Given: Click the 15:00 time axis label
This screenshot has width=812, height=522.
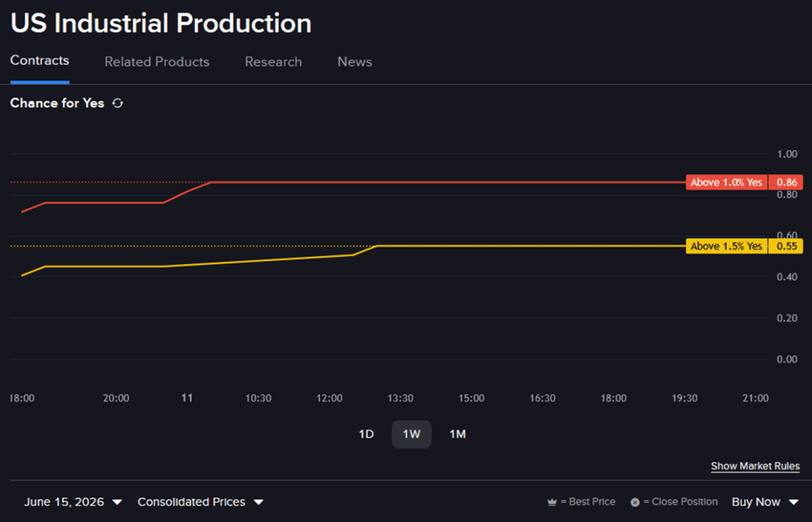Looking at the screenshot, I should coord(471,398).
